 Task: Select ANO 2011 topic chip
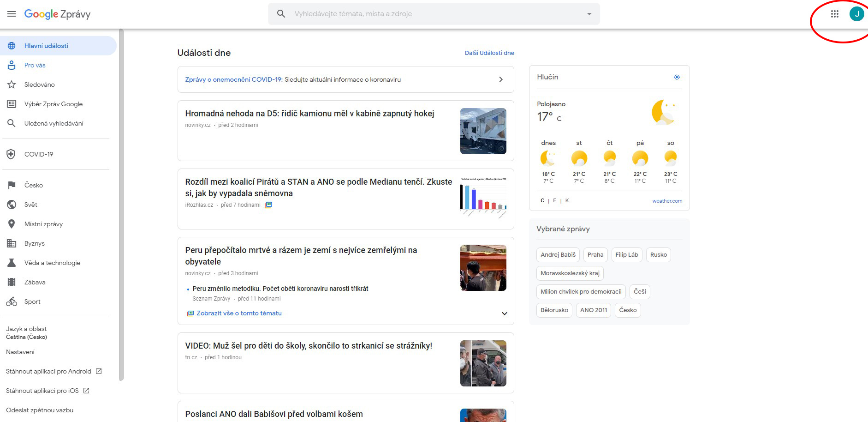point(594,310)
